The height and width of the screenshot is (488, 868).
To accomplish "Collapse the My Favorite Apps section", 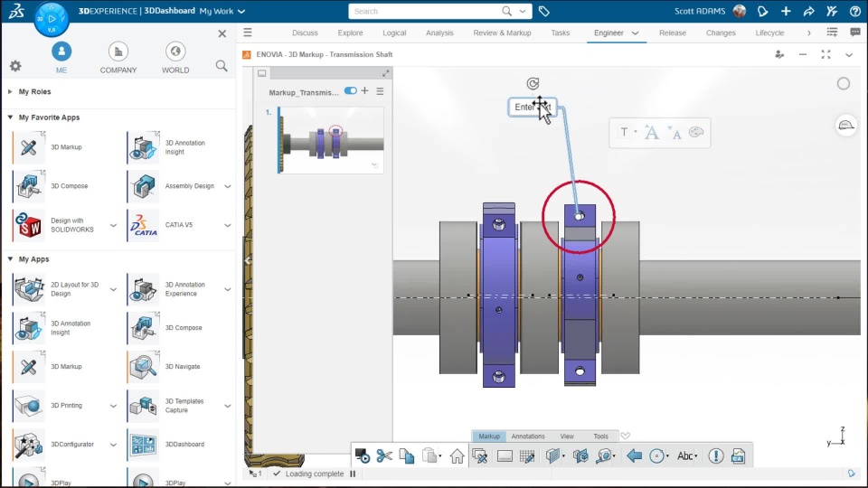I will tap(10, 117).
